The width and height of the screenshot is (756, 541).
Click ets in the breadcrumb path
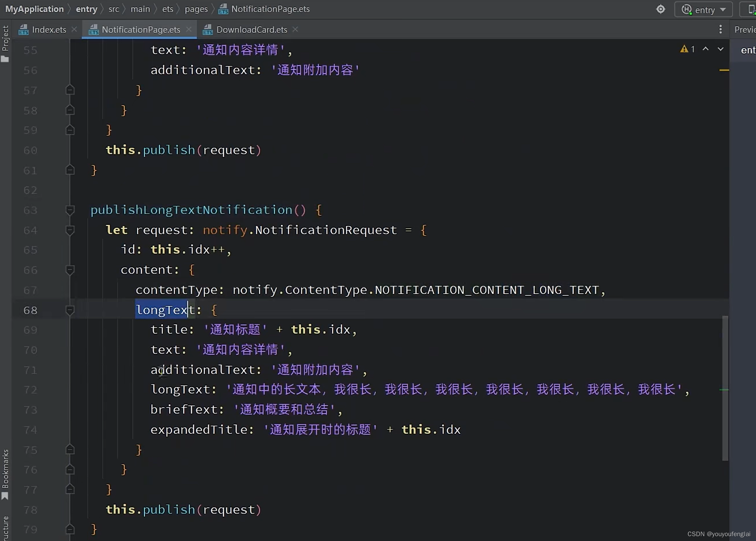168,9
